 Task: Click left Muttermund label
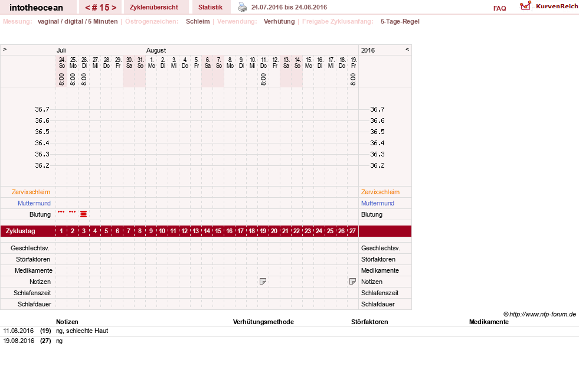34,203
